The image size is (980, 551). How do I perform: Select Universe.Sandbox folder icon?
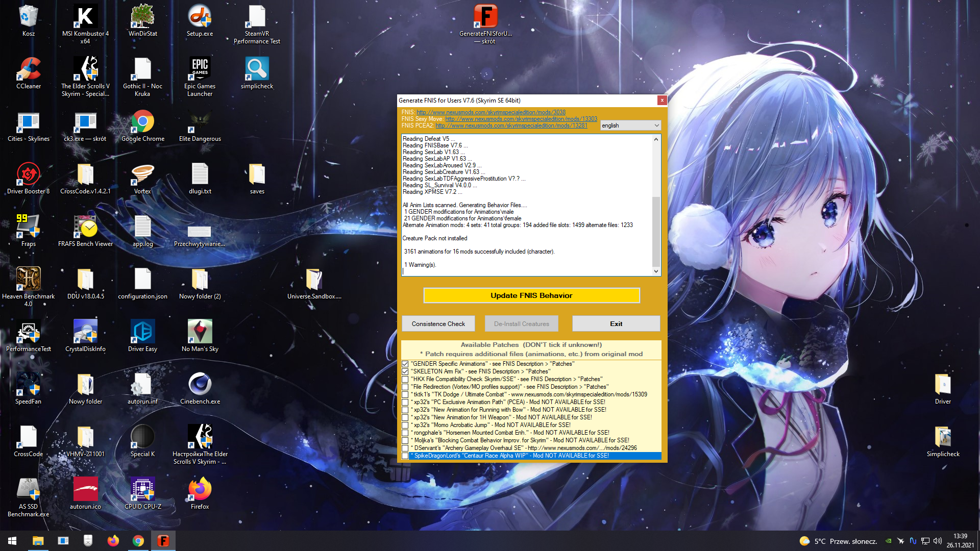point(314,284)
